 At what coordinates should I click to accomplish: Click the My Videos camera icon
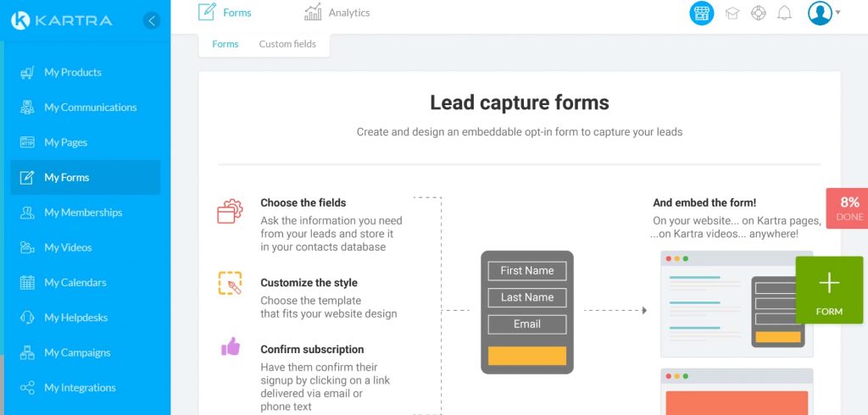[x=27, y=248]
